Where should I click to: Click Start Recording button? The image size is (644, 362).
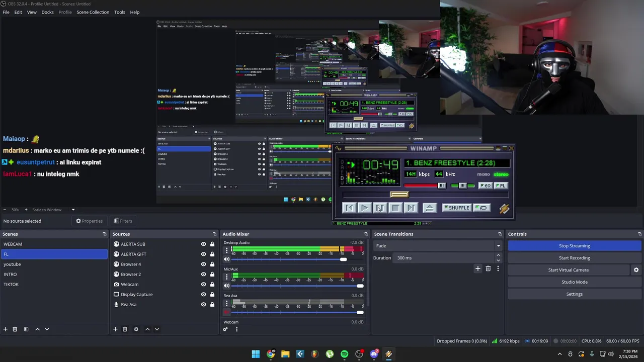click(574, 258)
